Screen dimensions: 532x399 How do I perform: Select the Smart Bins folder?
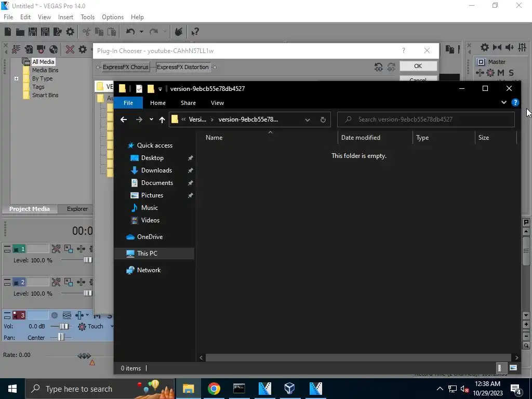[x=45, y=96]
